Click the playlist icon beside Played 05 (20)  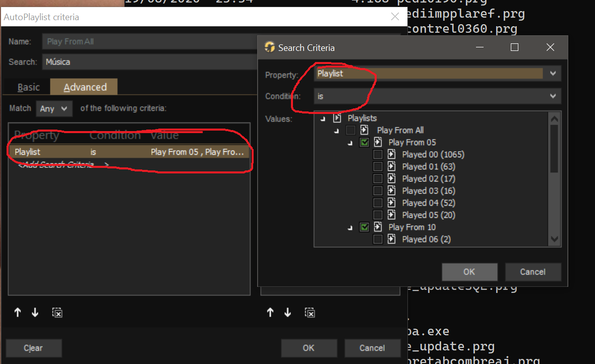[392, 215]
